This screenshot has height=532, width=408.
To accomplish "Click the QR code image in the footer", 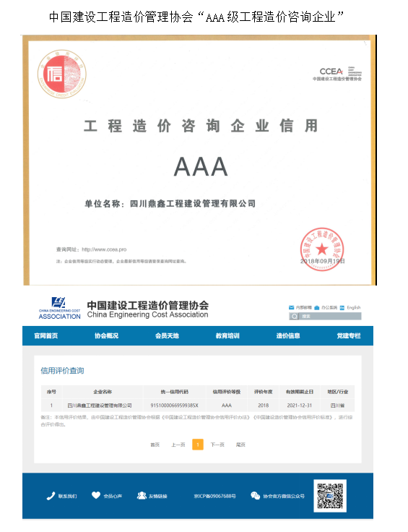I will (x=330, y=496).
